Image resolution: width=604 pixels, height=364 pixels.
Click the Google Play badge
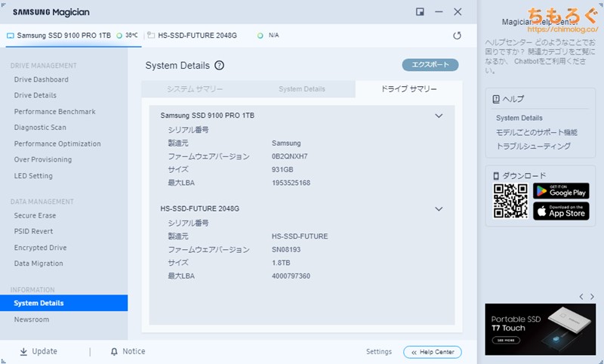click(561, 191)
